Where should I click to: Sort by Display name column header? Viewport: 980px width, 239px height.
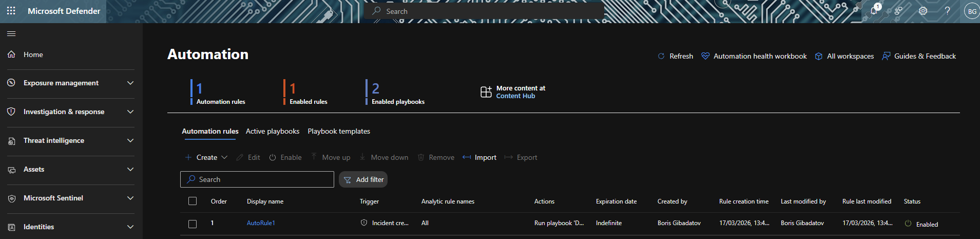tap(265, 201)
